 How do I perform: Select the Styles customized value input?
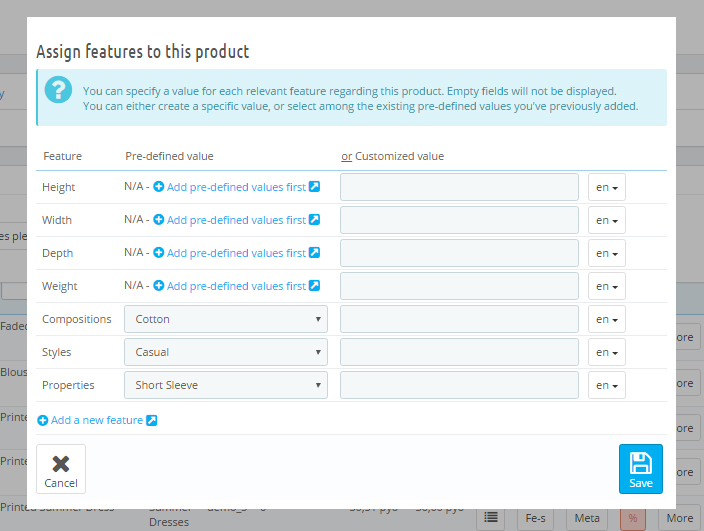click(x=459, y=352)
